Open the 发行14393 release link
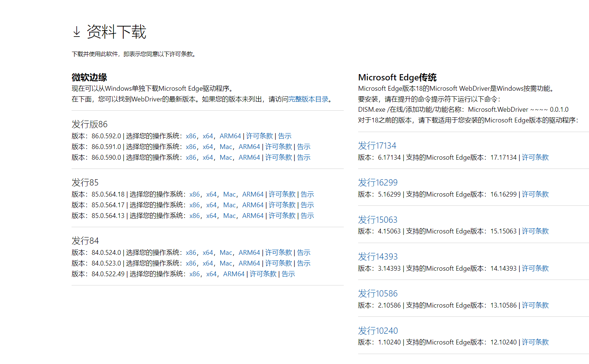 tap(378, 257)
